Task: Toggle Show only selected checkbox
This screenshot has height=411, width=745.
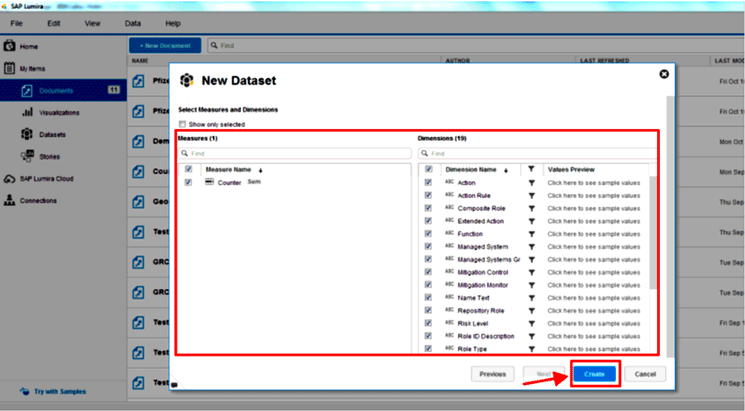Action: point(182,124)
